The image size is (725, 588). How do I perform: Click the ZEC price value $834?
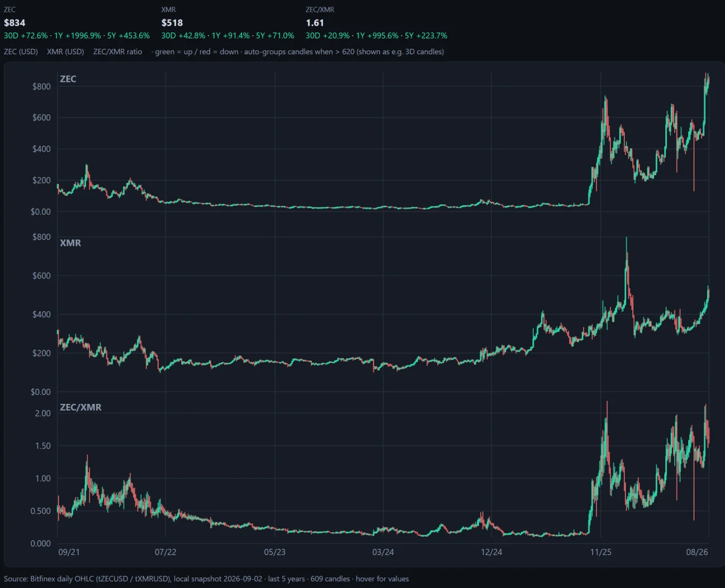tap(14, 23)
